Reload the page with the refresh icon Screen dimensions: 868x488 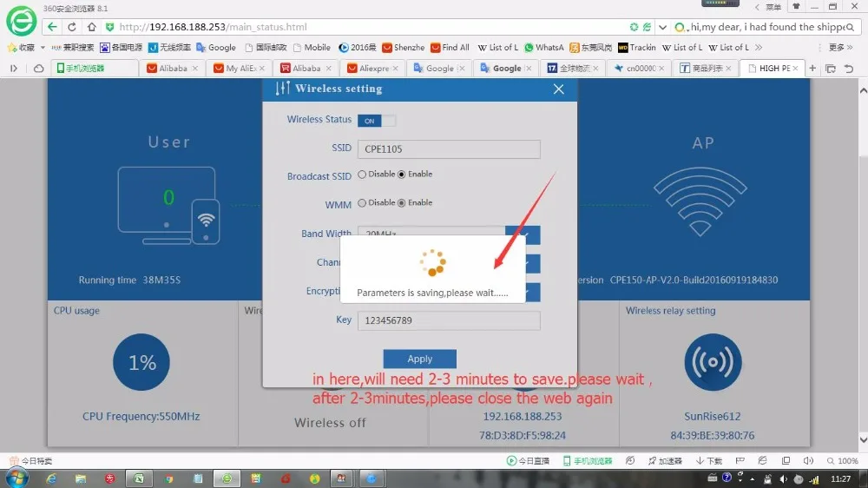72,27
